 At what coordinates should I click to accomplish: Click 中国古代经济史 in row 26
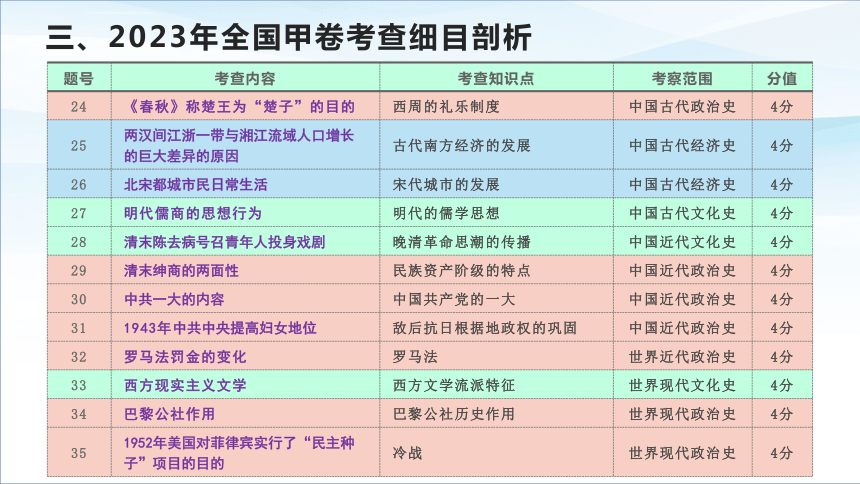(682, 184)
